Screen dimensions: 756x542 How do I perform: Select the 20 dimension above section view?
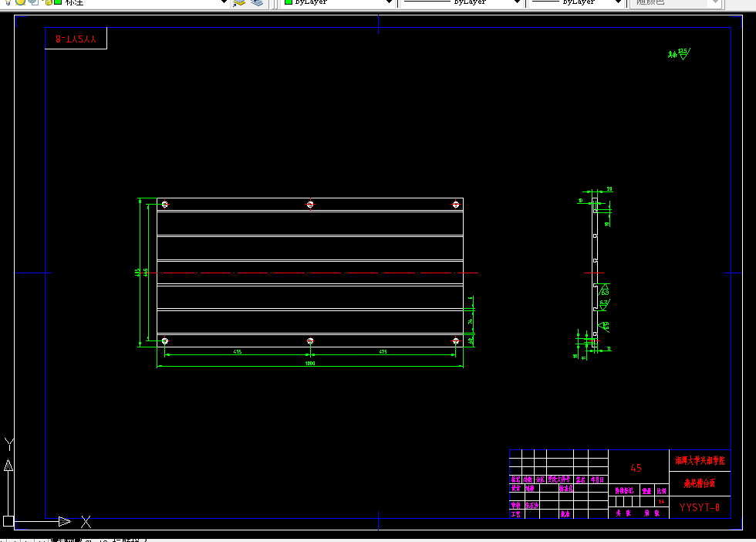pyautogui.click(x=609, y=189)
